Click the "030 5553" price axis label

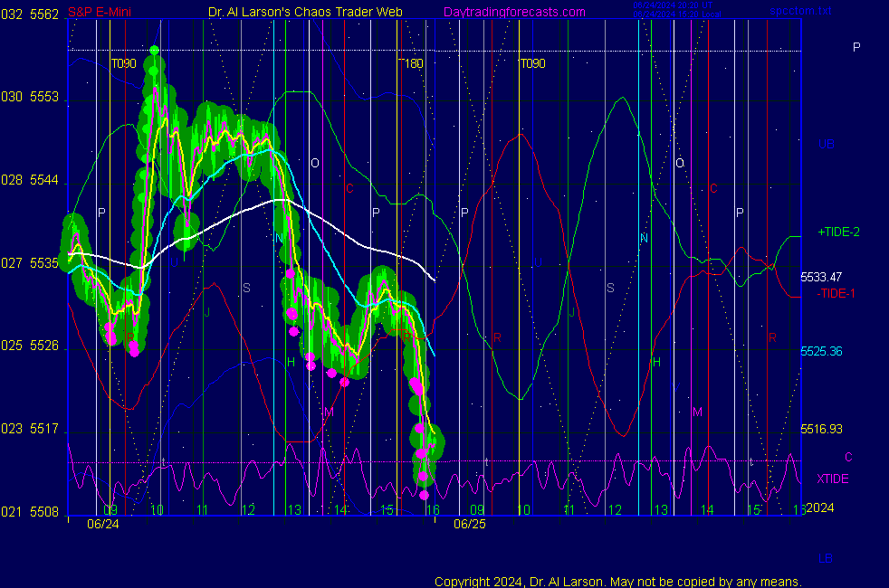point(30,97)
